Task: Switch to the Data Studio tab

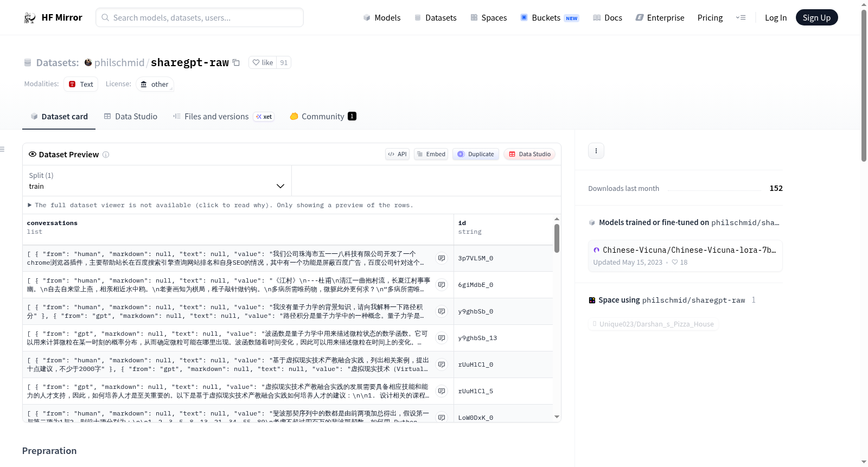Action: pyautogui.click(x=131, y=116)
